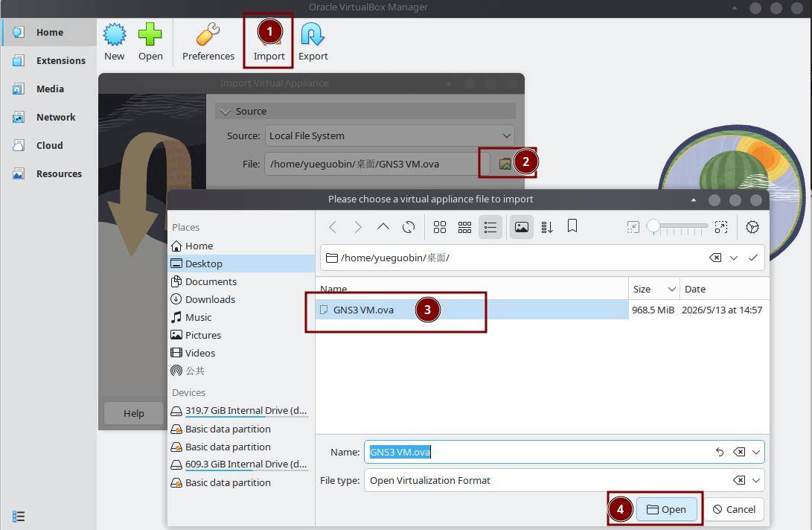The image size is (812, 530).
Task: Open Network in the sidebar
Action: [50, 117]
